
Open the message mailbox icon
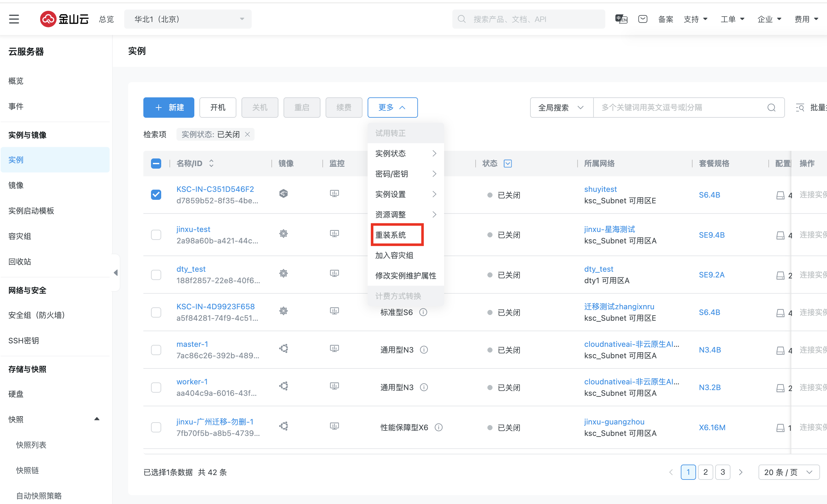643,19
